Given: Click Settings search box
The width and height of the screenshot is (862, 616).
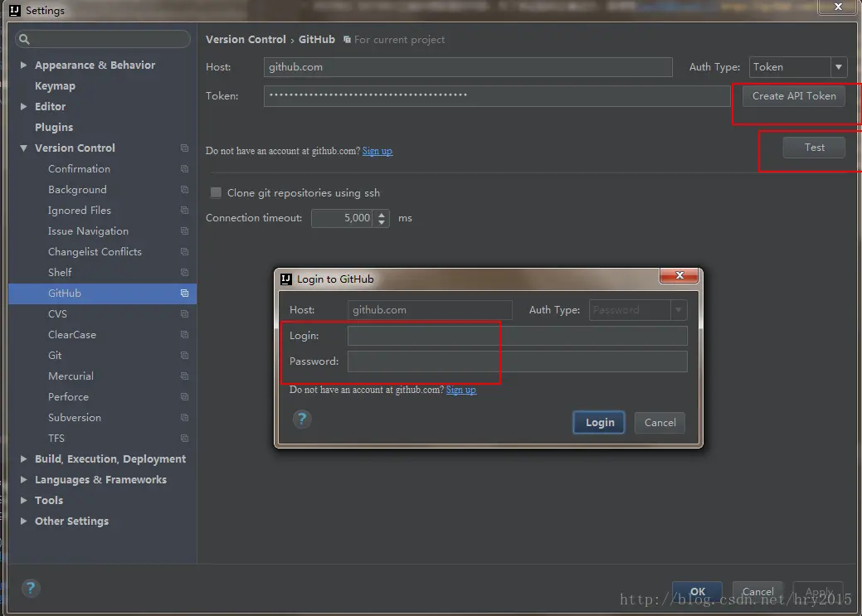Looking at the screenshot, I should point(103,39).
